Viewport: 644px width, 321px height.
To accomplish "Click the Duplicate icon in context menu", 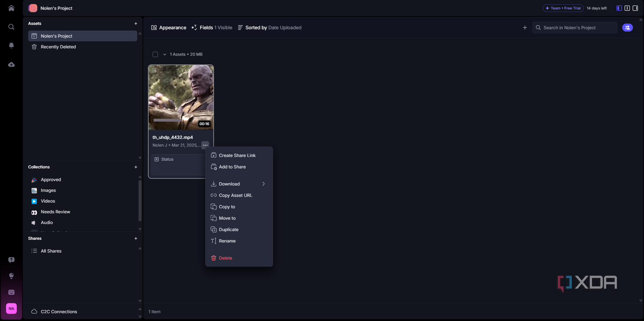I will [213, 230].
